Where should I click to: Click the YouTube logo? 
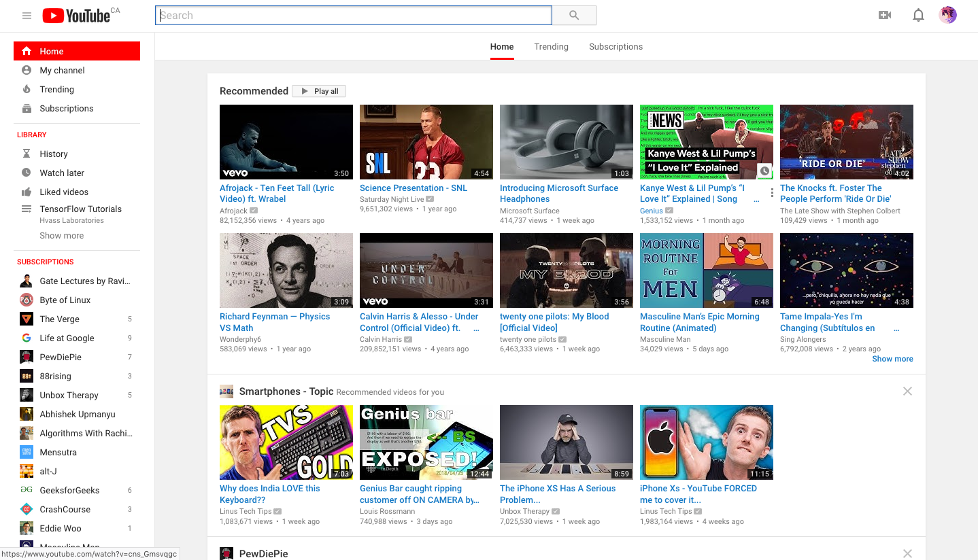point(76,16)
